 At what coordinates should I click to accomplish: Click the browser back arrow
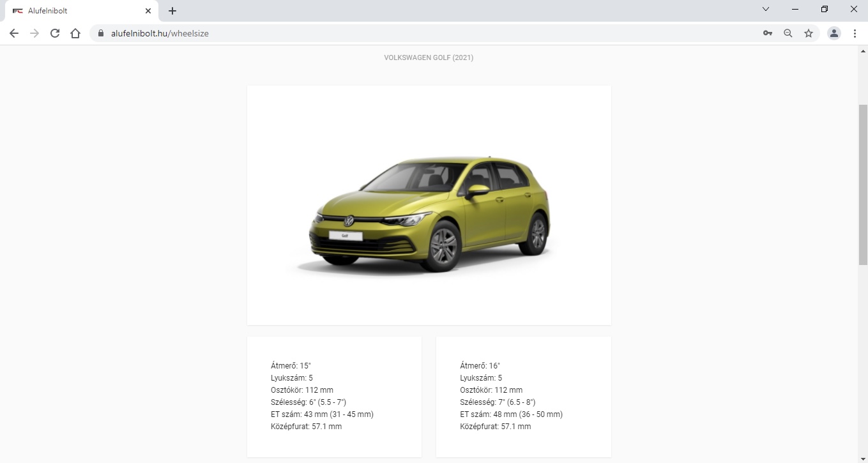click(x=14, y=33)
